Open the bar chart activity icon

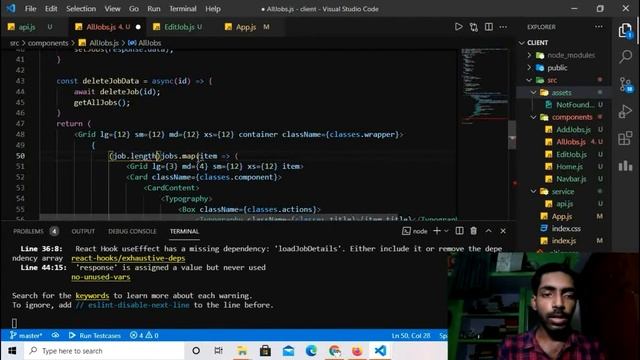click(x=625, y=165)
